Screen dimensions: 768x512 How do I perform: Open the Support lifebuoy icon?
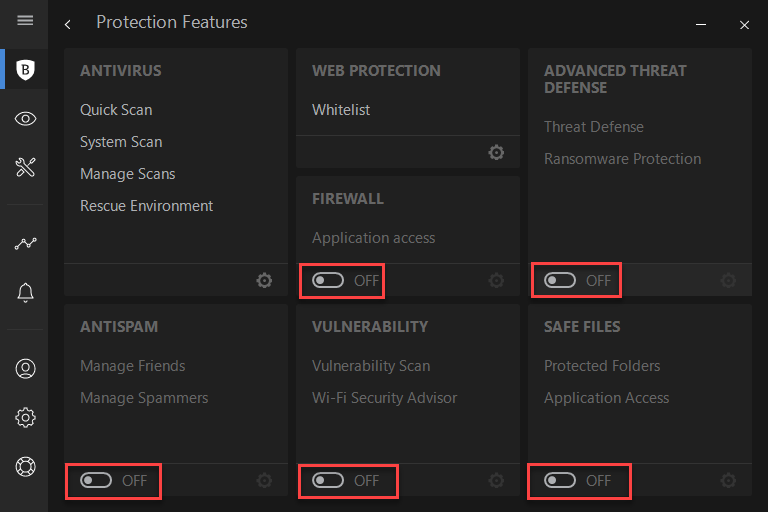click(x=25, y=466)
